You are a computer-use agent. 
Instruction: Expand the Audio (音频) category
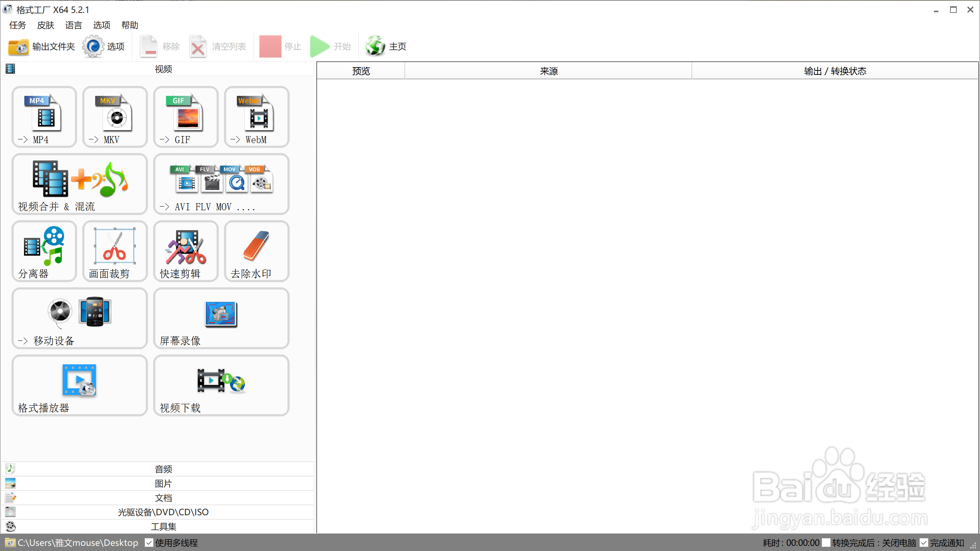[x=158, y=469]
